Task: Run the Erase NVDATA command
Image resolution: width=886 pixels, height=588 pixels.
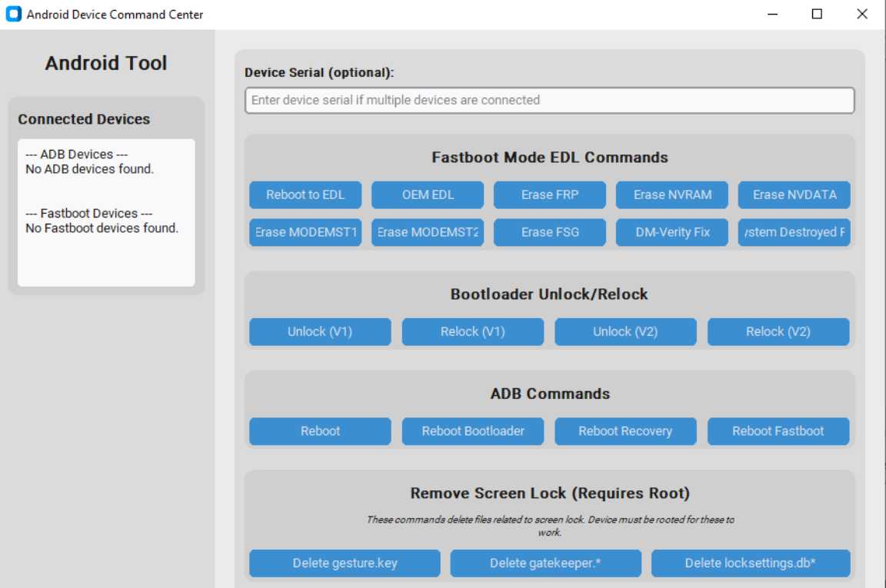Action: [x=793, y=194]
